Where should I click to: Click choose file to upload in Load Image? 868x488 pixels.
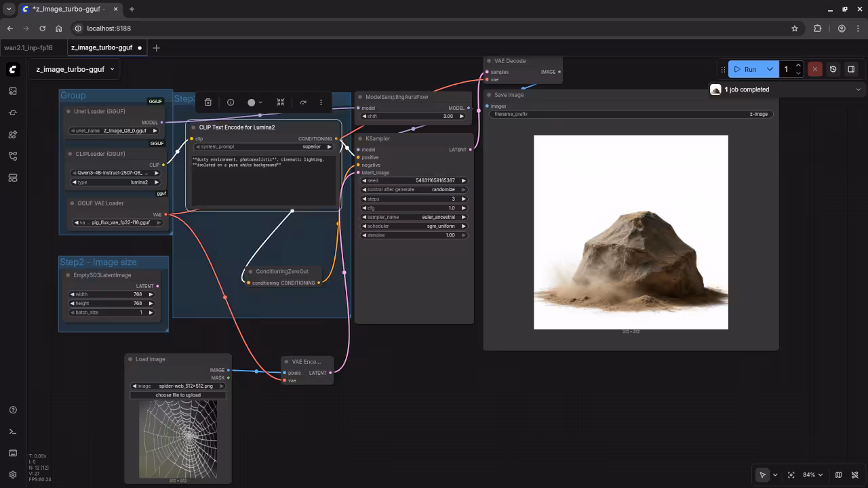178,395
